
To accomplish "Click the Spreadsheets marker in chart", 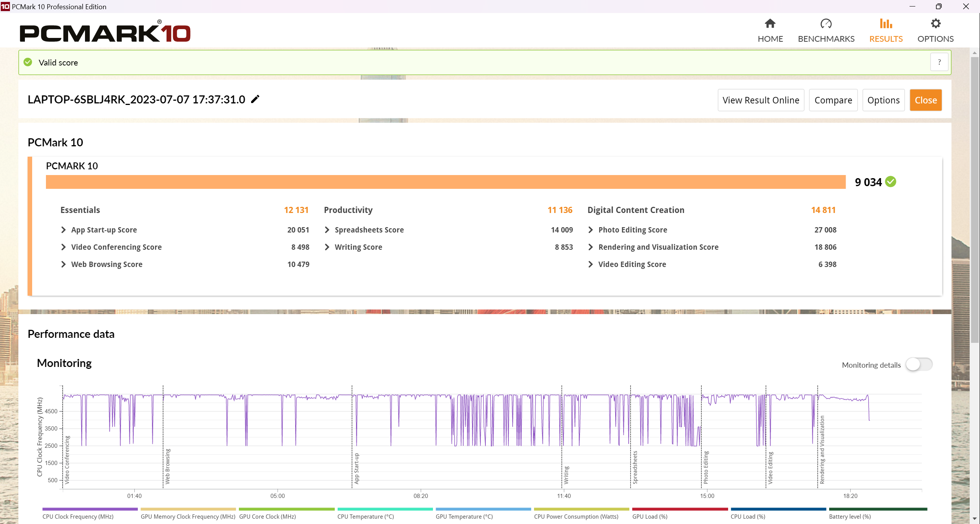I will (x=635, y=467).
